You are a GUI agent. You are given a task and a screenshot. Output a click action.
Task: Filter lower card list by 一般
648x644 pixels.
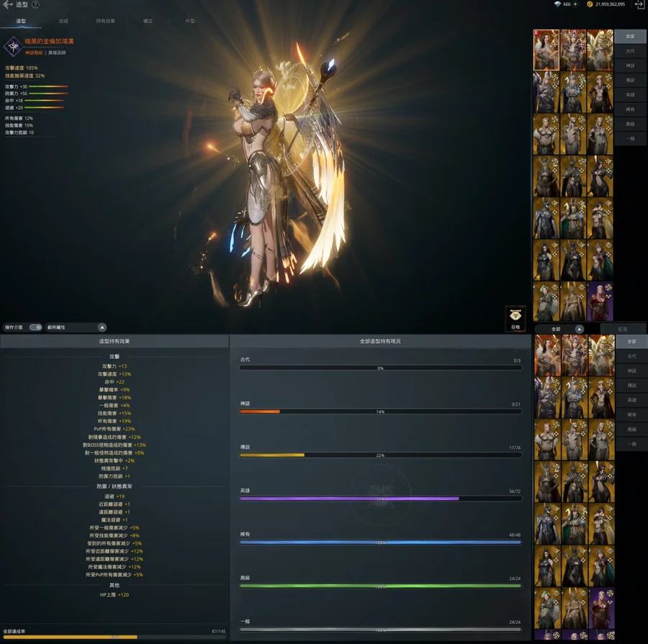point(632,444)
